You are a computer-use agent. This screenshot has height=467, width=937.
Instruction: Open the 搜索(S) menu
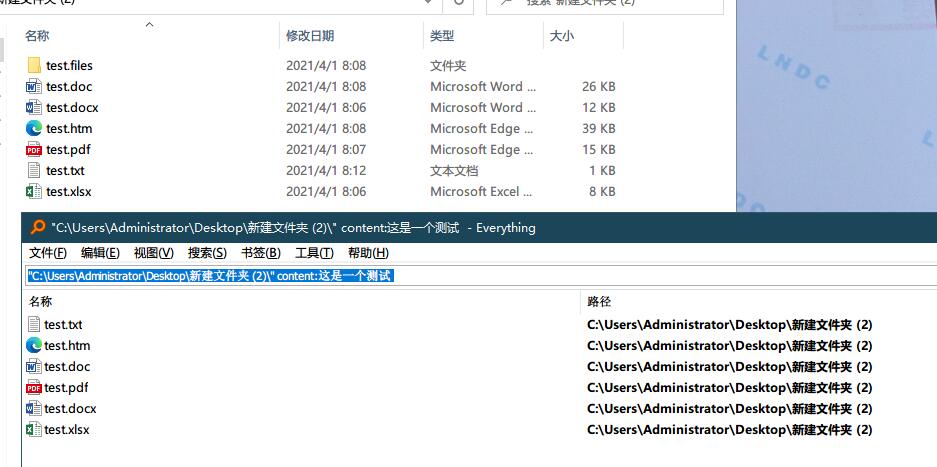[x=207, y=253]
